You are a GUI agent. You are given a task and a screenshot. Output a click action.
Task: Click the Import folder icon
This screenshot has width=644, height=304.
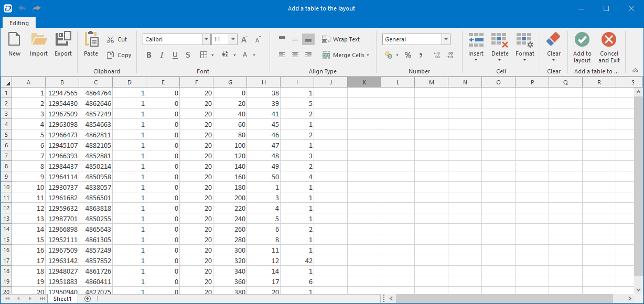click(x=39, y=39)
